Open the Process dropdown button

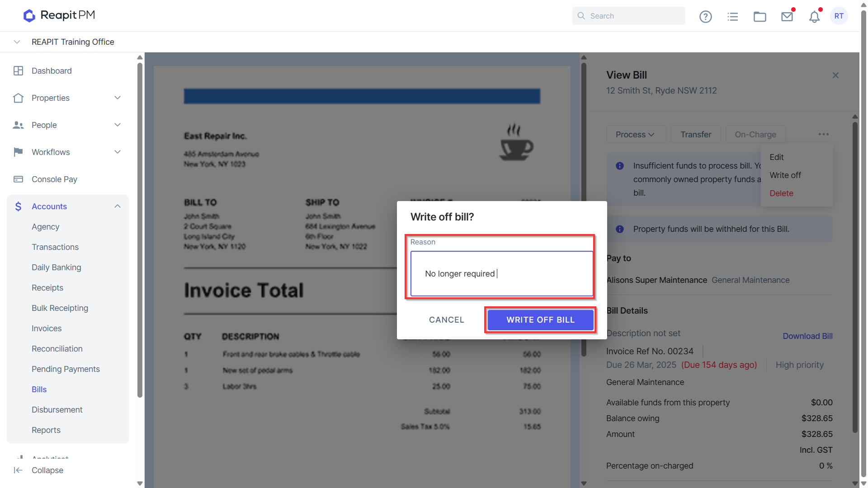[x=636, y=134]
